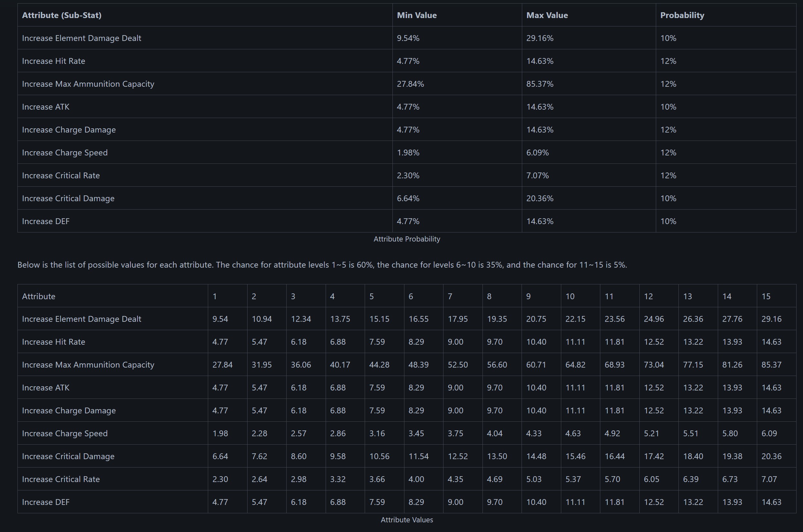This screenshot has height=532, width=803.
Task: Click the Attribute (Sub-Stat) column header
Action: (61, 15)
